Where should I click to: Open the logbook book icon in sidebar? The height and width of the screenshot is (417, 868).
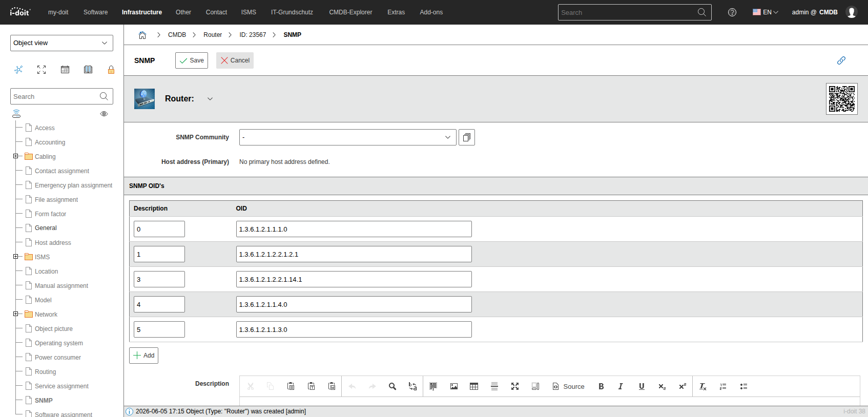pos(88,70)
